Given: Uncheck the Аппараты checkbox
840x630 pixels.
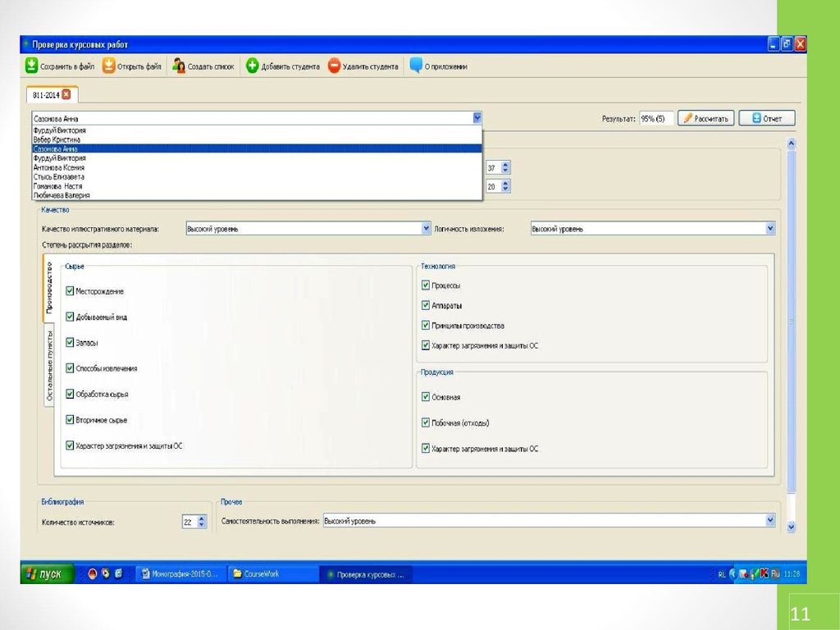Looking at the screenshot, I should coord(426,305).
